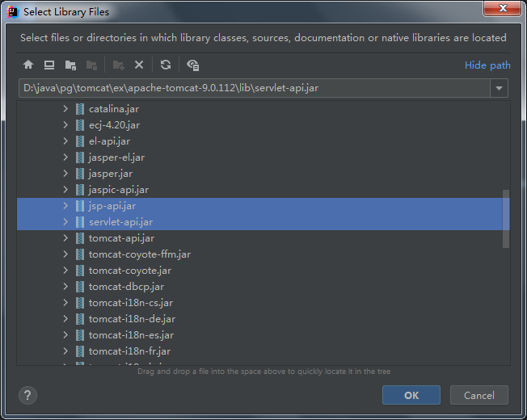Click the archive icon of tomcat-i18n-de.jar
This screenshot has width=527, height=420.
80,318
